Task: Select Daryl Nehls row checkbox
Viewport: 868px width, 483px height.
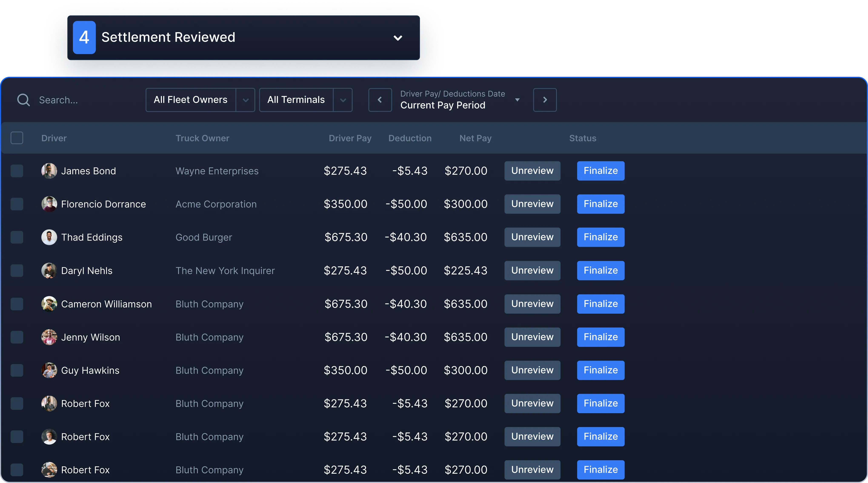Action: (x=17, y=271)
